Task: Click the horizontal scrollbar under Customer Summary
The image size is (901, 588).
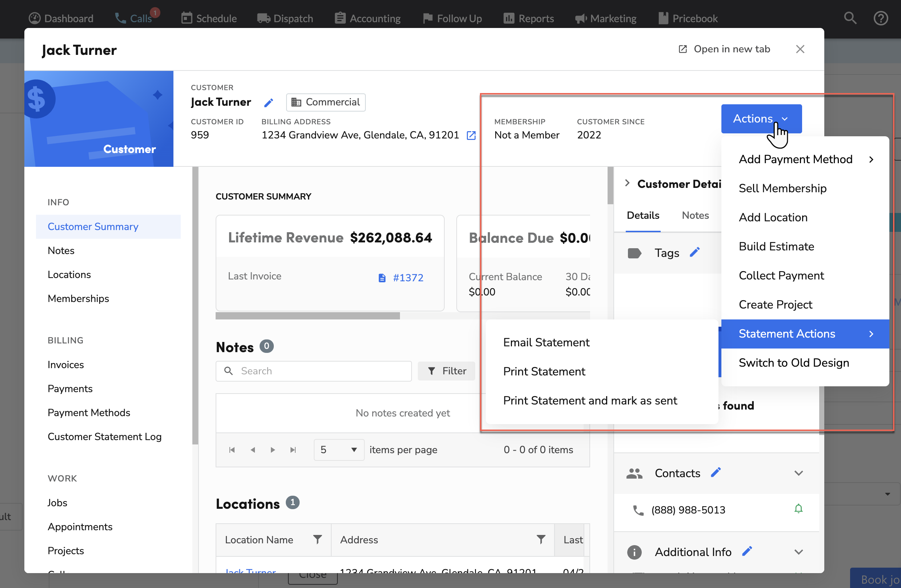Action: [307, 315]
